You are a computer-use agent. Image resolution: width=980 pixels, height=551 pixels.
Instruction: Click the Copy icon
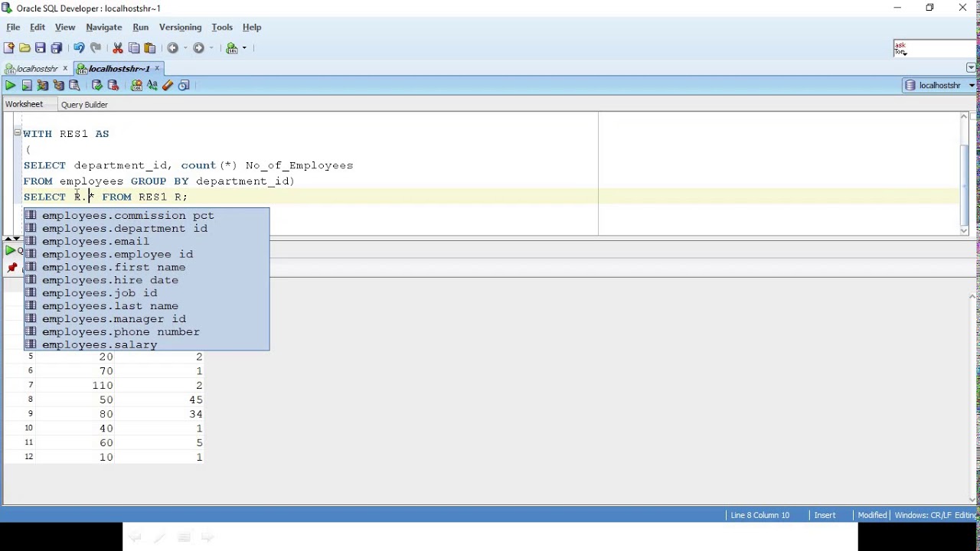134,48
